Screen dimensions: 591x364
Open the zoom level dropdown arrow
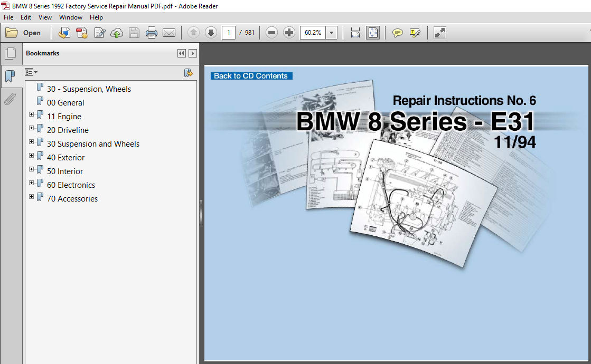pyautogui.click(x=331, y=33)
